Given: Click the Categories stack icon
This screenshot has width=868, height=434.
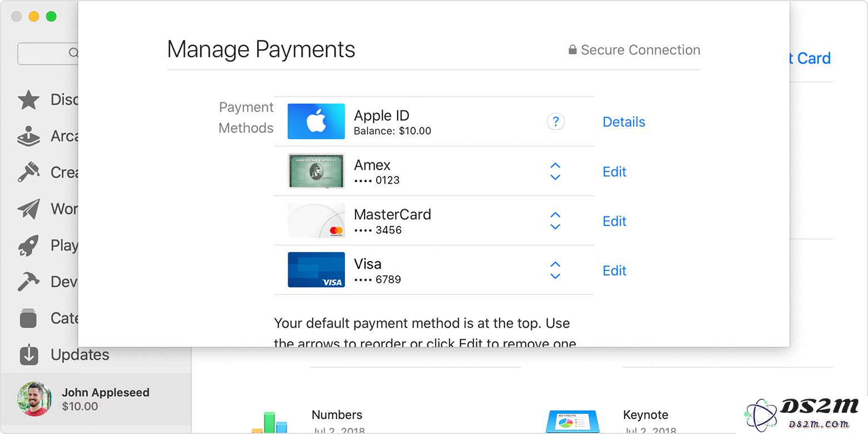Looking at the screenshot, I should (28, 318).
